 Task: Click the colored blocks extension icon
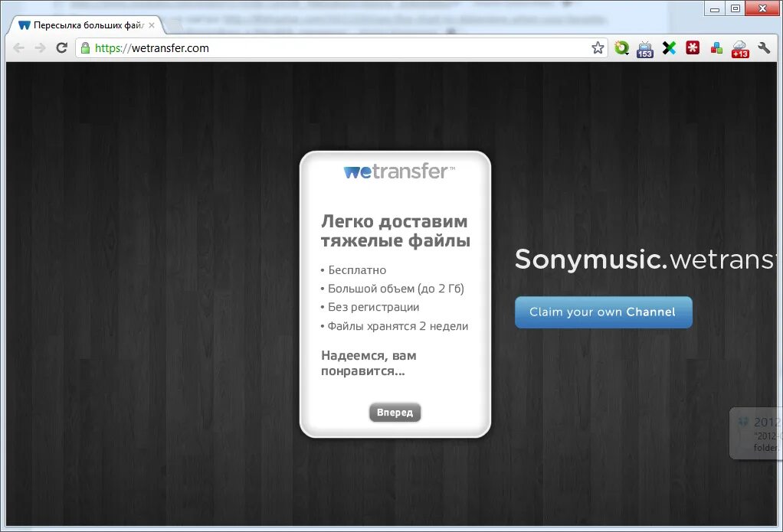(x=716, y=48)
